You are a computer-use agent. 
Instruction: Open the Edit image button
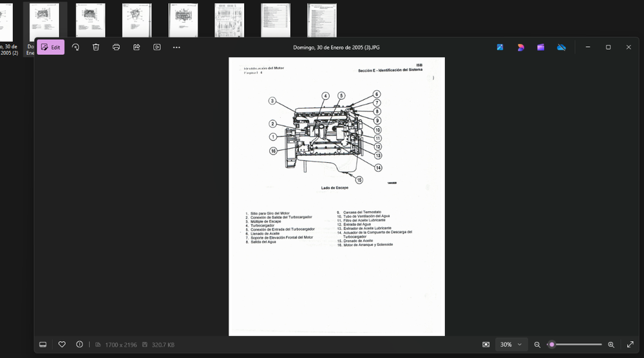[51, 47]
